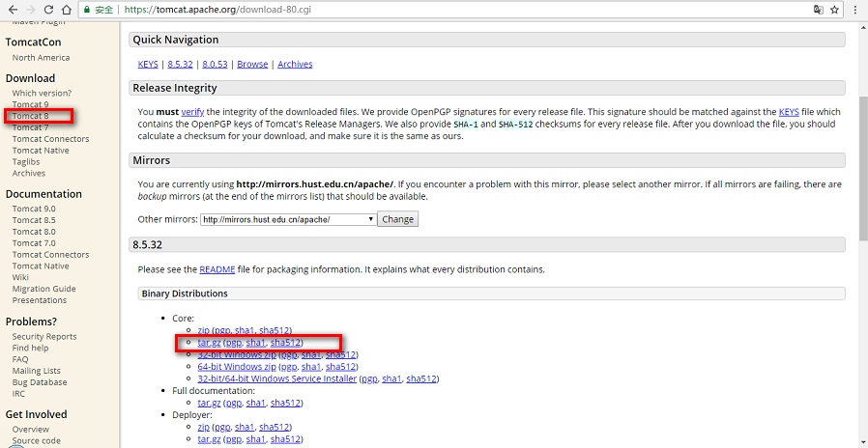This screenshot has width=868, height=448.
Task: Open pgp signature for Core tar.gz
Action: (234, 343)
